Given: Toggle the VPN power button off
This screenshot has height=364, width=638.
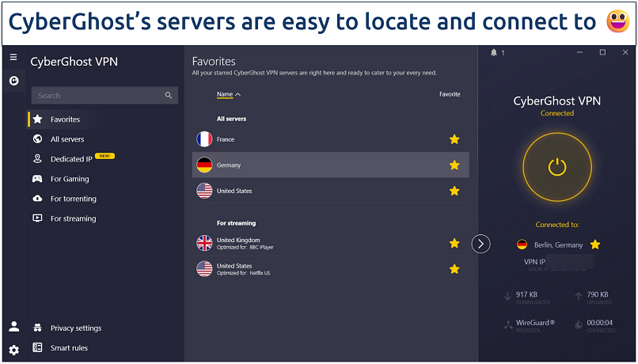Looking at the screenshot, I should [x=557, y=167].
